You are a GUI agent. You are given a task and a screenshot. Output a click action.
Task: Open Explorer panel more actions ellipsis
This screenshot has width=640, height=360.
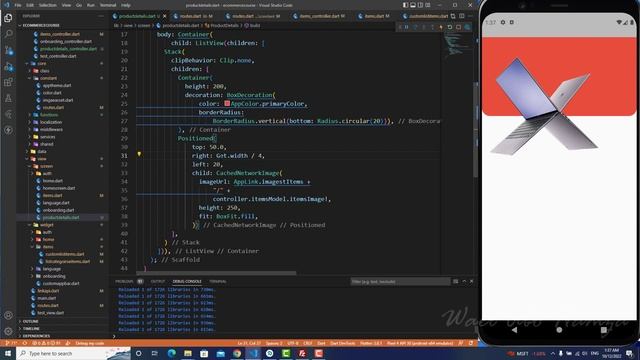101,16
